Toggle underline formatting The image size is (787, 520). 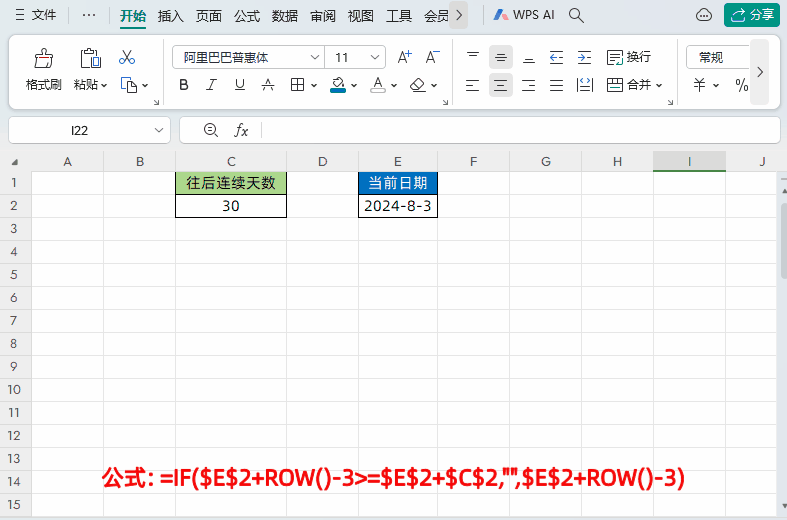coord(240,85)
